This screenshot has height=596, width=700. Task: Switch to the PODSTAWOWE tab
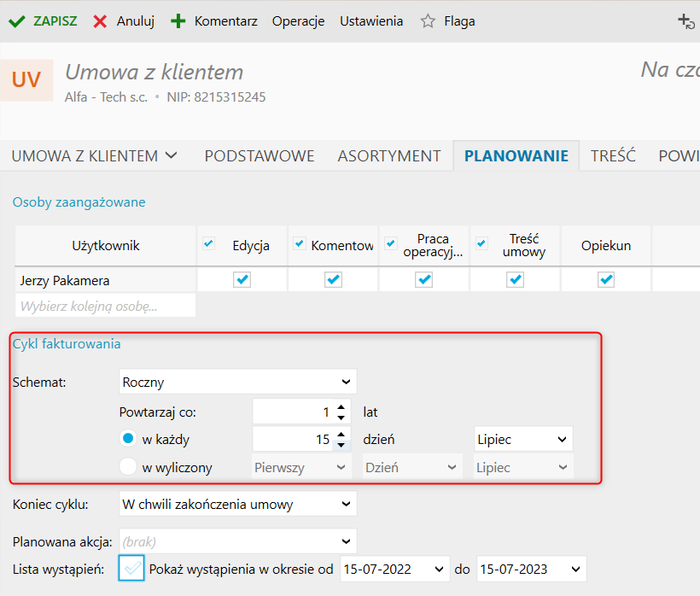pyautogui.click(x=260, y=155)
